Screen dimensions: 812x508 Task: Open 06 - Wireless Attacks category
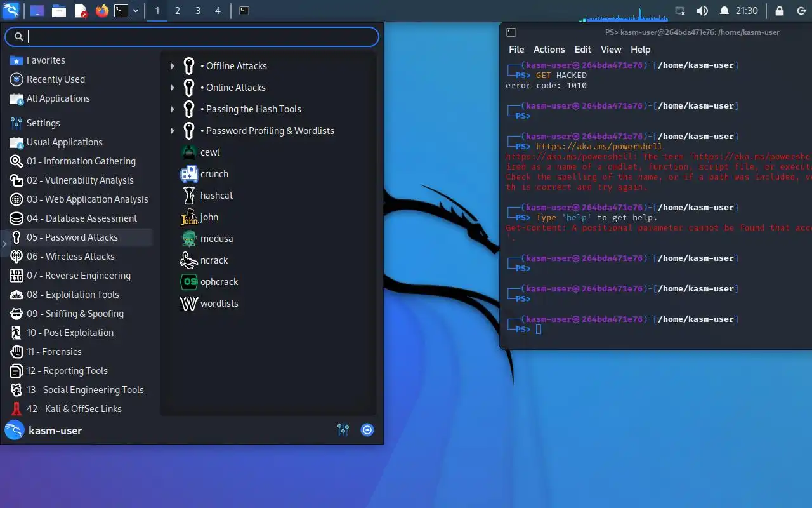pos(80,257)
